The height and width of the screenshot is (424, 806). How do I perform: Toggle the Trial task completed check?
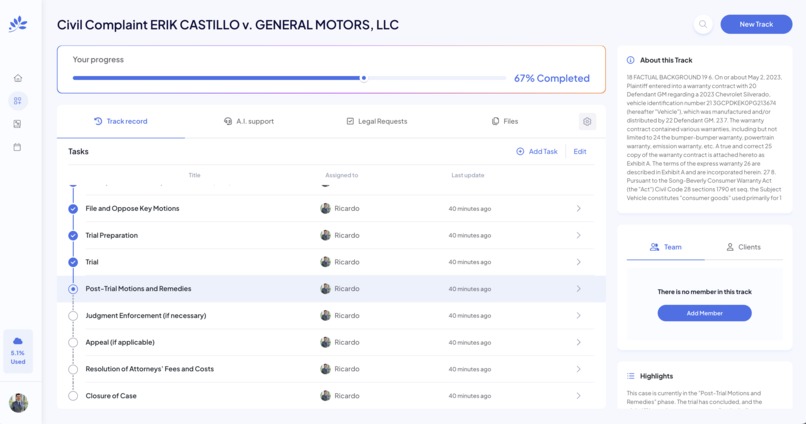73,262
